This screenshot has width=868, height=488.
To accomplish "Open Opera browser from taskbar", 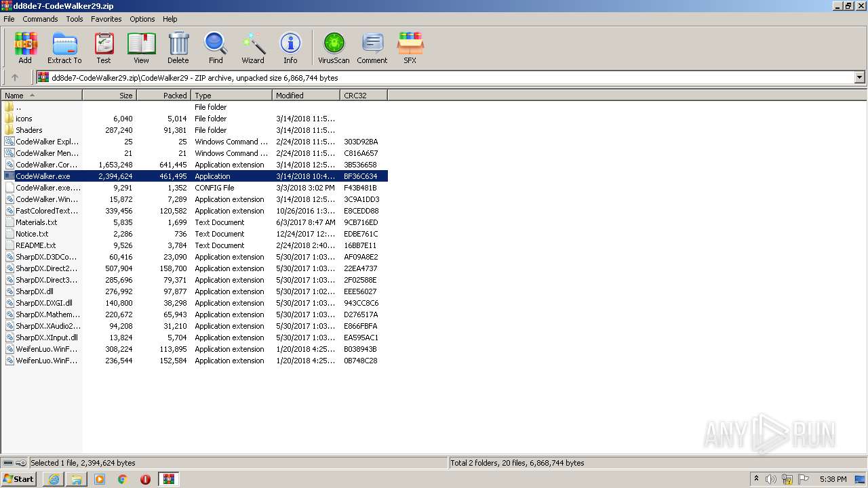I will tap(145, 479).
